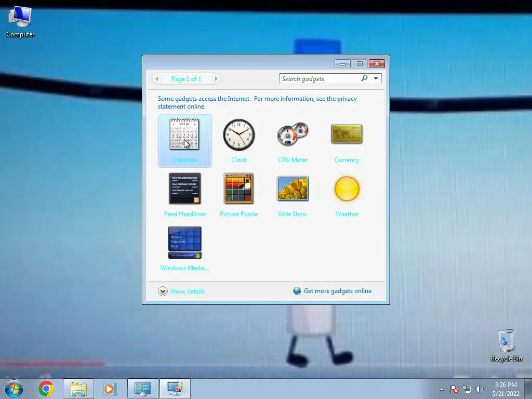Go to the next gadgets page
This screenshot has width=532, height=399.
[x=216, y=79]
